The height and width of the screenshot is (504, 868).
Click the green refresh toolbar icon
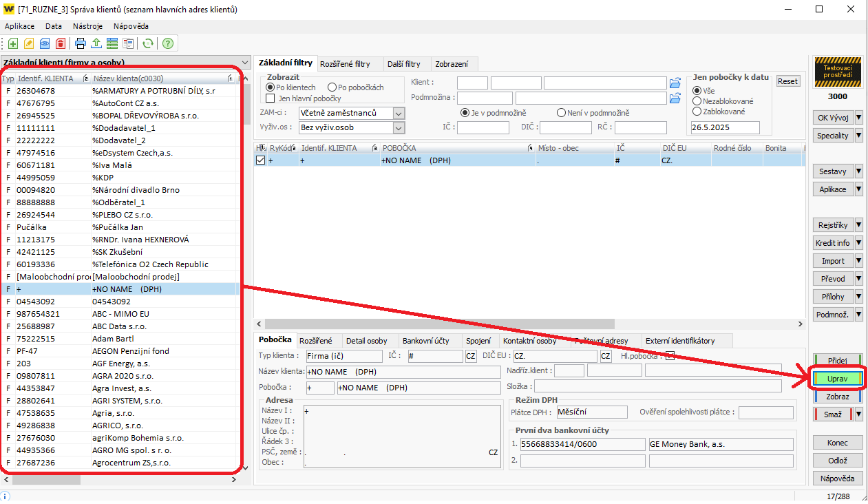pos(147,43)
